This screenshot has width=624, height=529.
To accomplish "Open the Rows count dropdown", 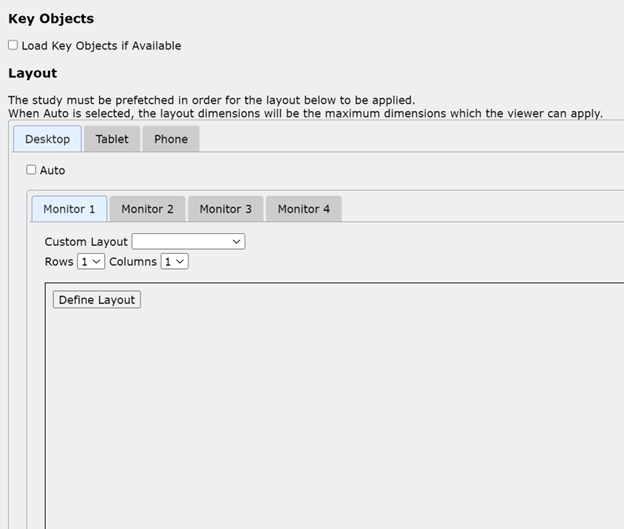I will (x=91, y=261).
